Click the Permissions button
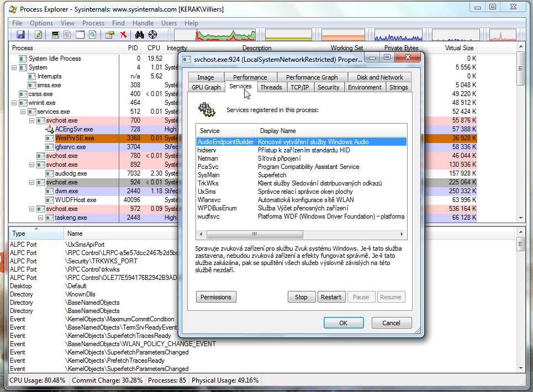The height and width of the screenshot is (392, 533). pos(216,297)
